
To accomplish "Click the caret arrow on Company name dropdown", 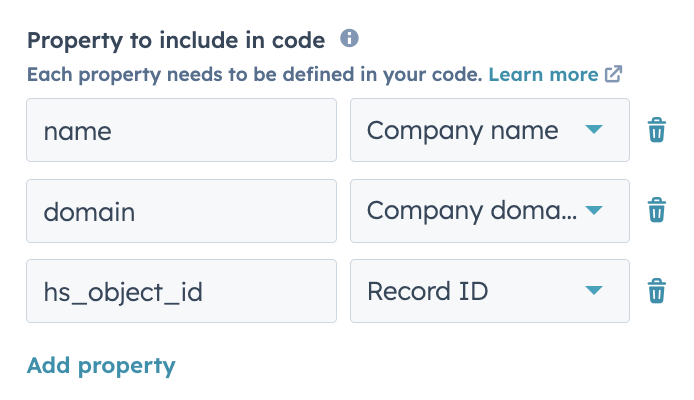I will tap(594, 130).
